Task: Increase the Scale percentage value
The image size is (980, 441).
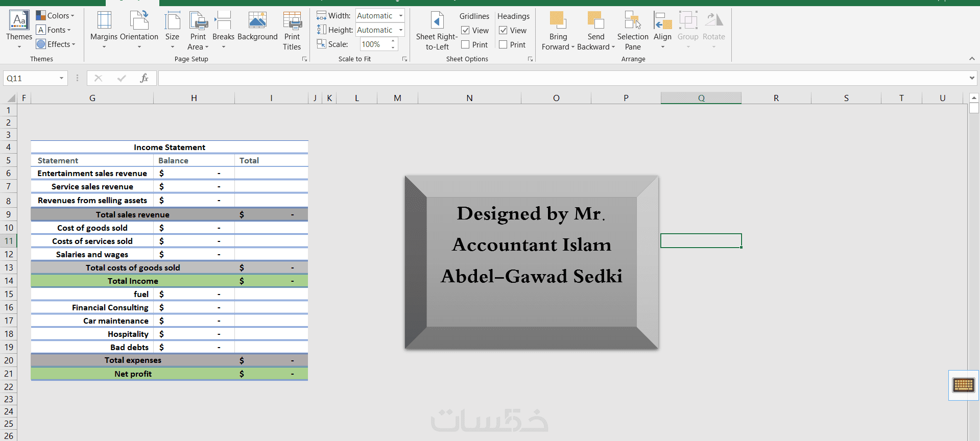Action: point(393,41)
